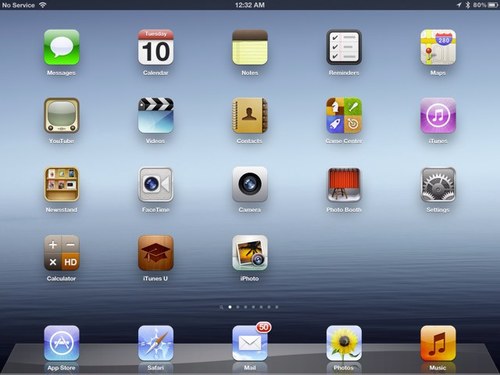
Task: Open Mail with 50 unread badge
Action: pyautogui.click(x=250, y=343)
